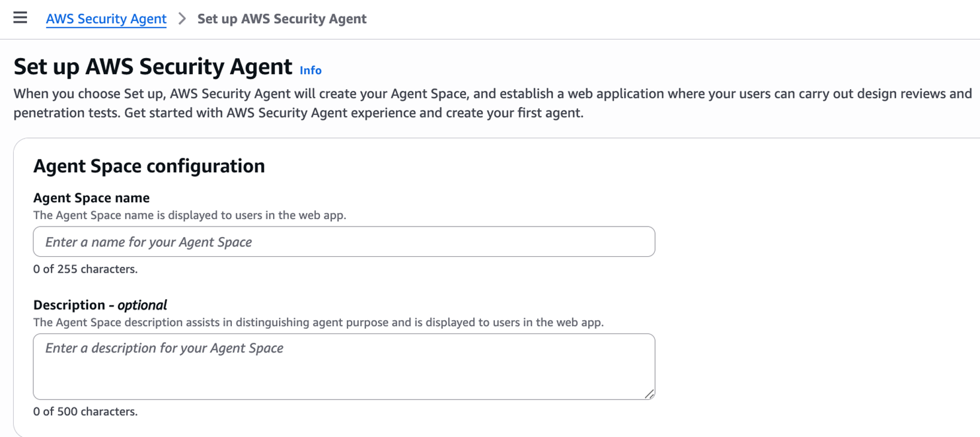Click the breadcrumb chevron separator
Screen dimensions: 980x437
click(x=182, y=18)
